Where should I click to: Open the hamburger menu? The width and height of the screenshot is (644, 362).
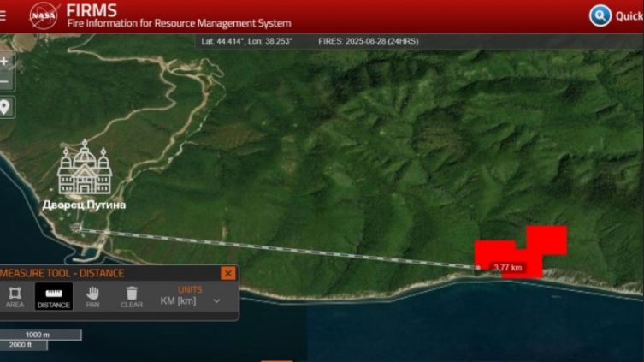[3, 15]
